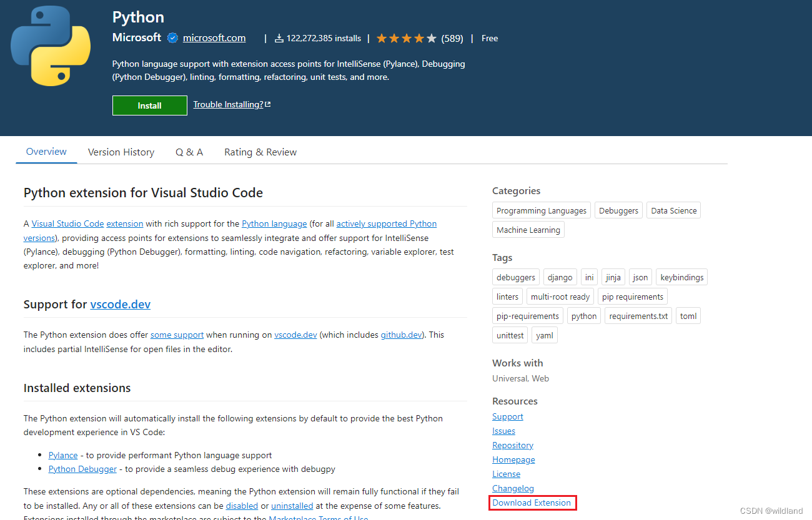The image size is (812, 520).
Task: Open actively supported Python versions link
Action: pos(387,223)
